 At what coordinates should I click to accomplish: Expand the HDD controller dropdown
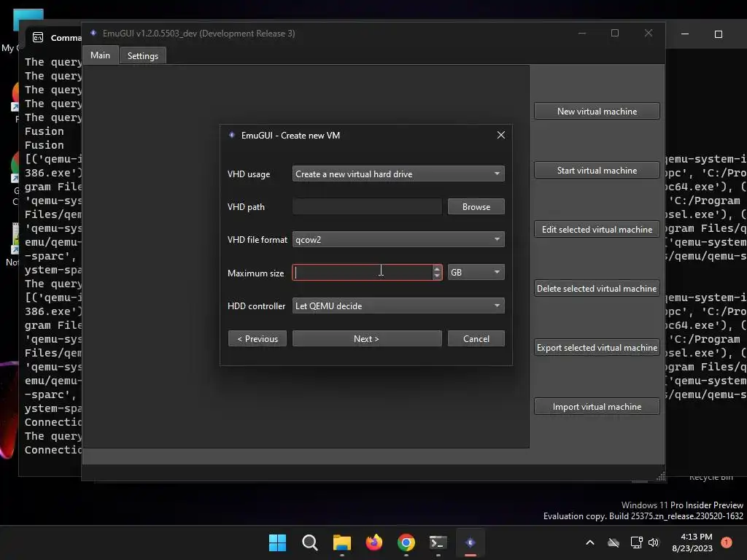pos(398,306)
